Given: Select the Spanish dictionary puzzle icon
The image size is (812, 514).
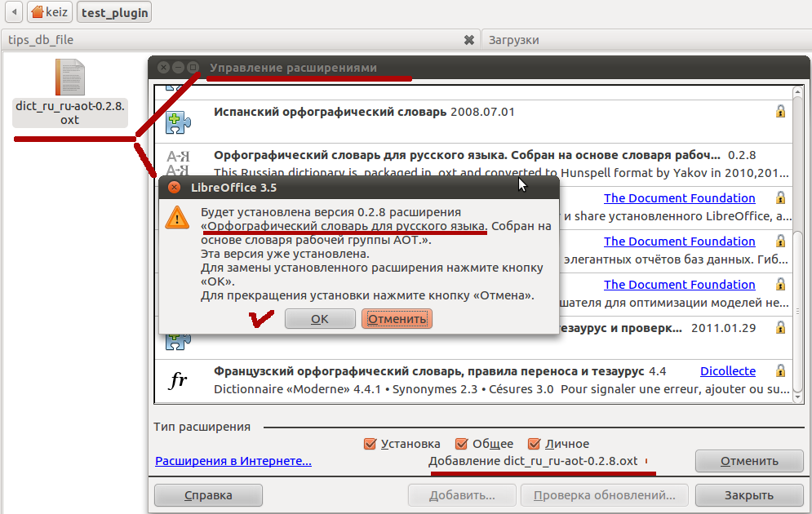Looking at the screenshot, I should pos(178,122).
